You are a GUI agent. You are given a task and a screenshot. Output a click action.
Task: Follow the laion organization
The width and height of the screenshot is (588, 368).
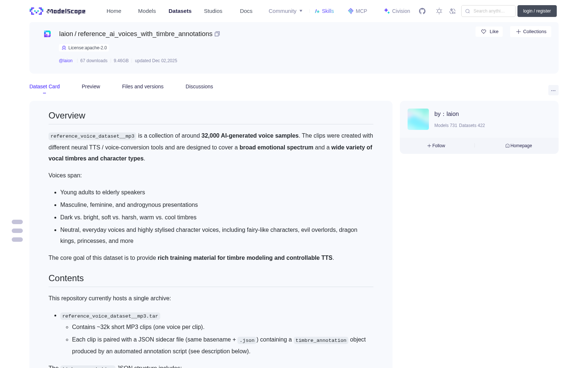pos(436,146)
